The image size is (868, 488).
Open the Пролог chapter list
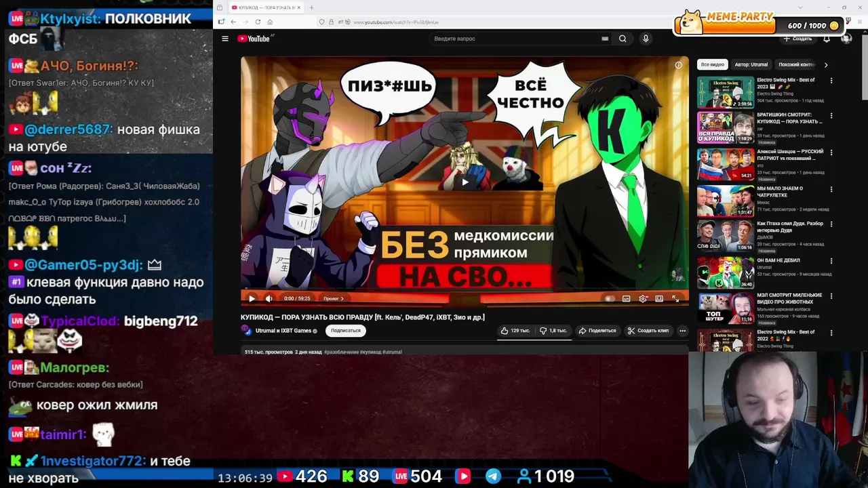(x=333, y=298)
